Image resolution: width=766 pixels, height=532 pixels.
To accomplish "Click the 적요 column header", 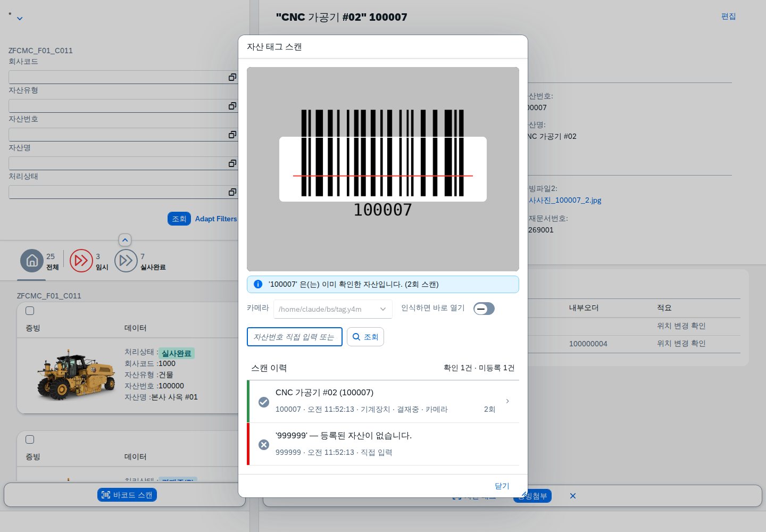I will pos(664,308).
